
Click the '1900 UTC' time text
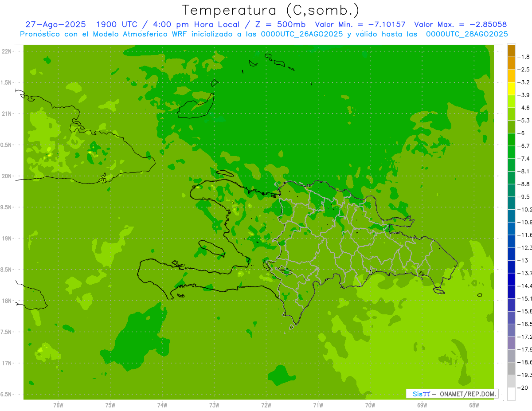pos(117,24)
